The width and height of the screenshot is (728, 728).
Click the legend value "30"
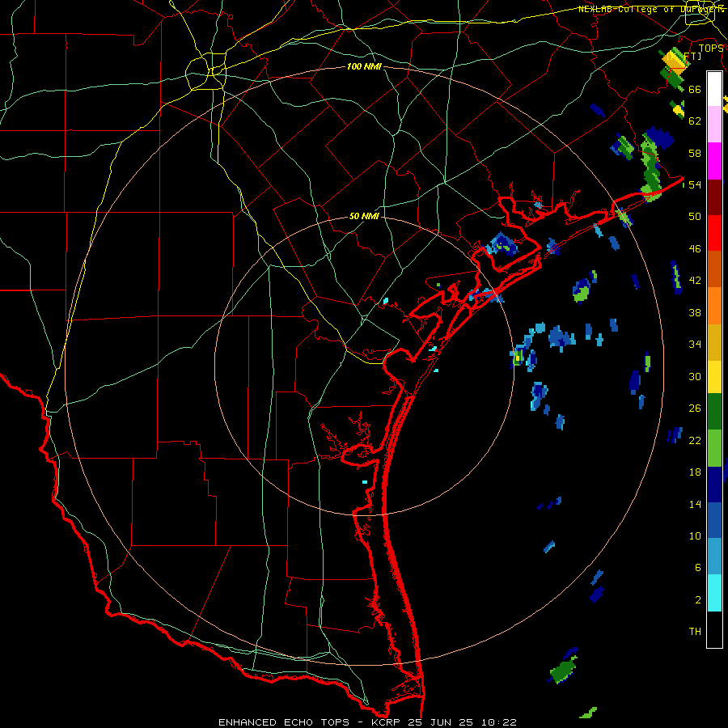point(695,376)
